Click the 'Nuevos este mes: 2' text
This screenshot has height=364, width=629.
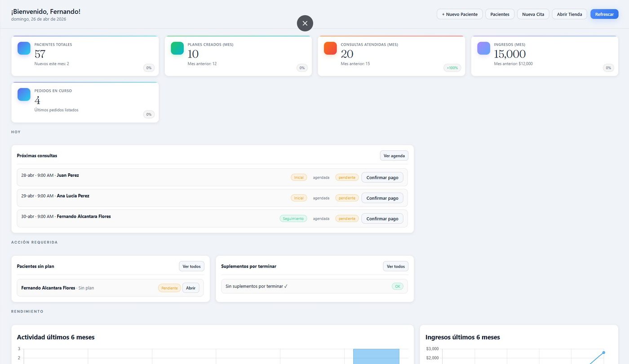[x=52, y=64]
